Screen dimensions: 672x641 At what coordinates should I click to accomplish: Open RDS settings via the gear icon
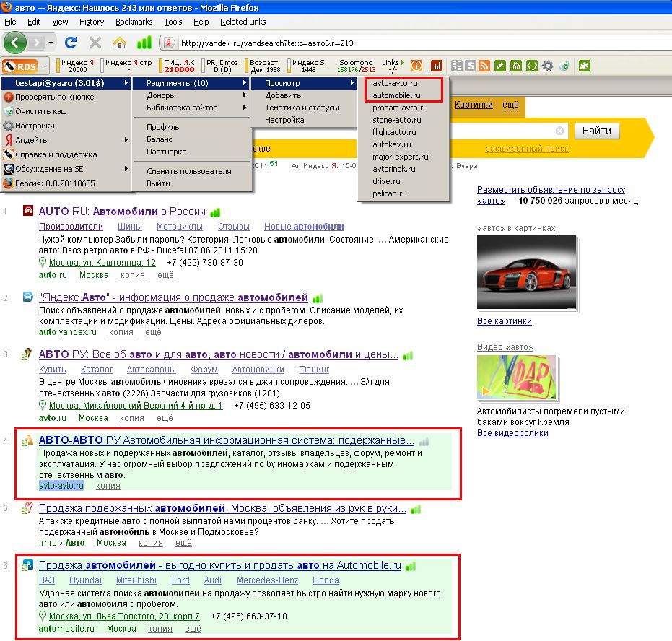(548, 66)
